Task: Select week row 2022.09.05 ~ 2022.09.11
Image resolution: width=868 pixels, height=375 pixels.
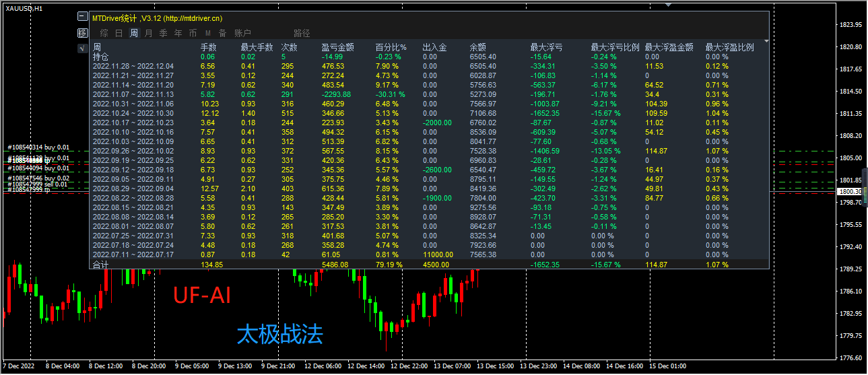Action: pyautogui.click(x=133, y=179)
